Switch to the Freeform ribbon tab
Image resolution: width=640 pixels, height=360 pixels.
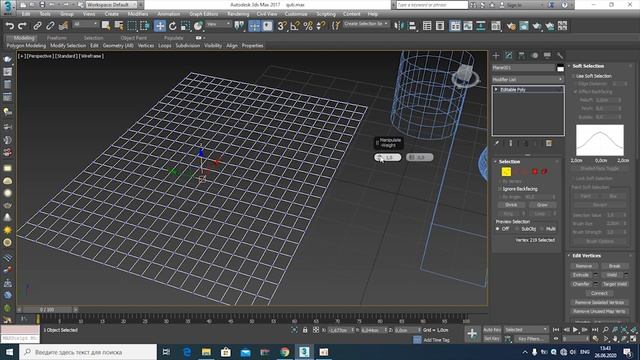coord(57,38)
